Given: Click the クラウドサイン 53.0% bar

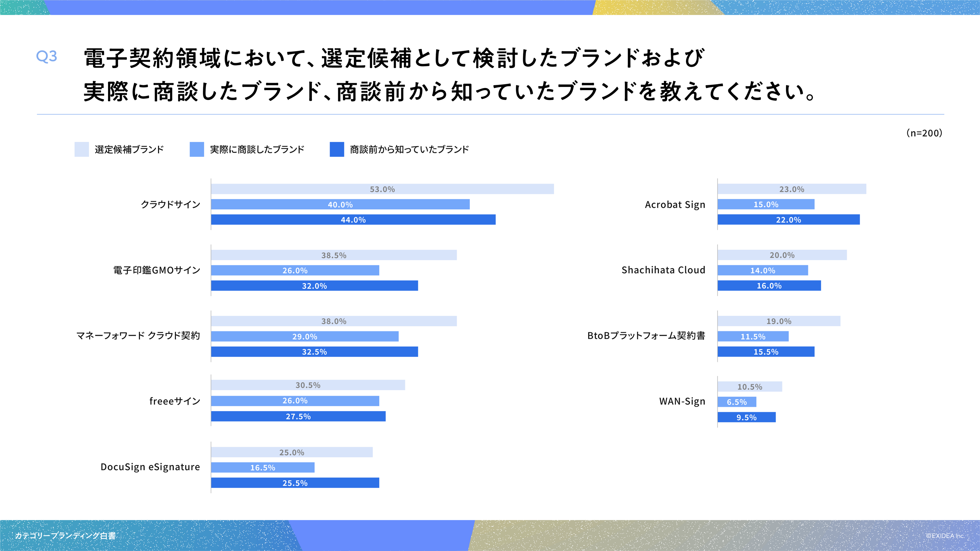Looking at the screenshot, I should coord(382,189).
